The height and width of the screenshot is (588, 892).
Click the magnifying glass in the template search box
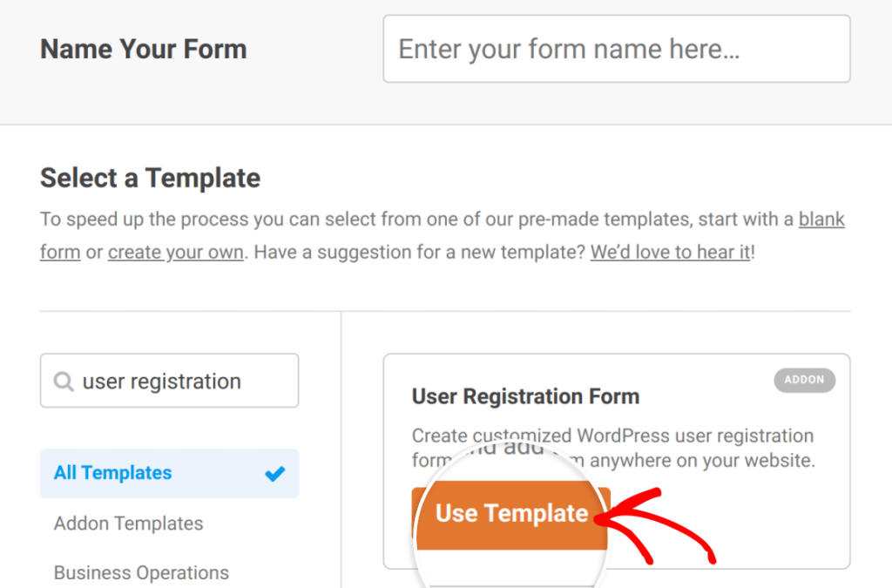64,381
